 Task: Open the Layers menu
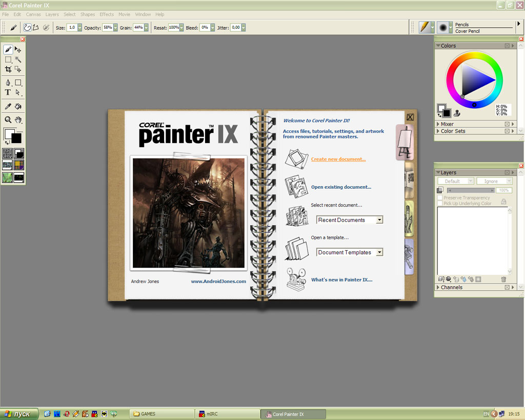coord(52,14)
